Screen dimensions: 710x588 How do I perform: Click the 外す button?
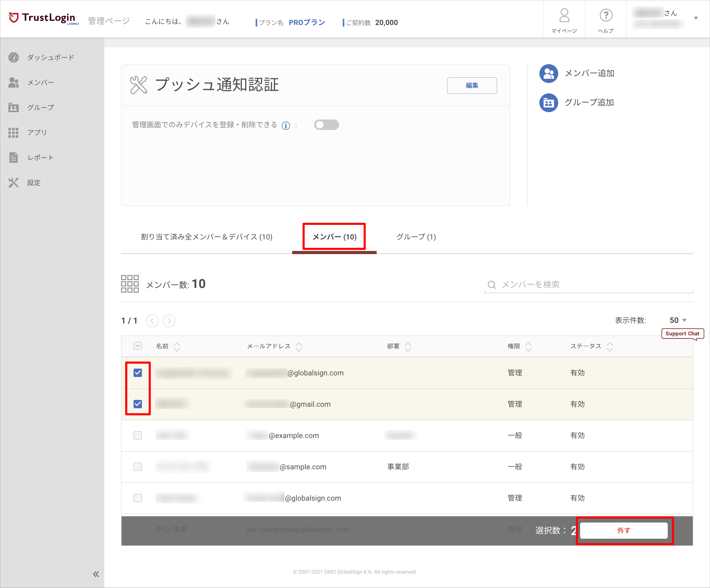(624, 530)
